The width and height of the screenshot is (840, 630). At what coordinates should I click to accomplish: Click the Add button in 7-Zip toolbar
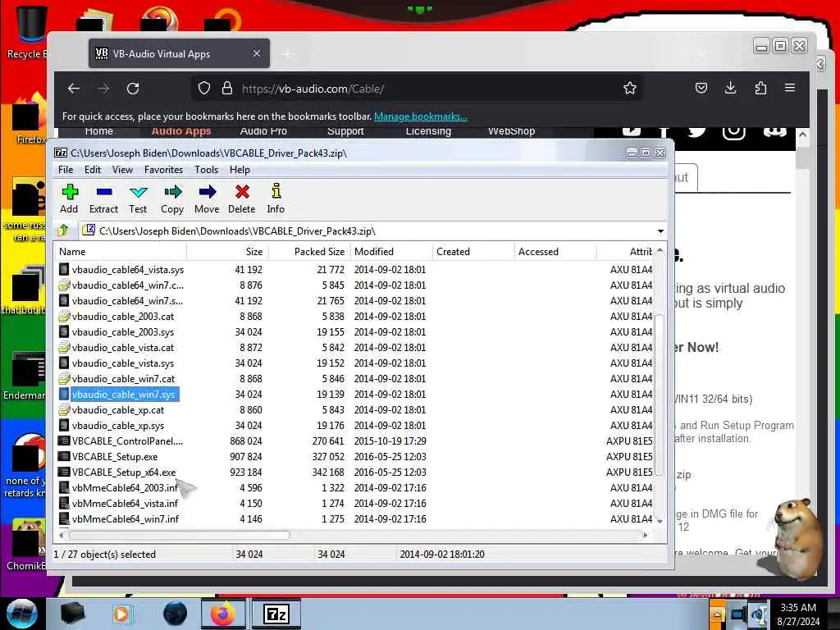pos(69,199)
